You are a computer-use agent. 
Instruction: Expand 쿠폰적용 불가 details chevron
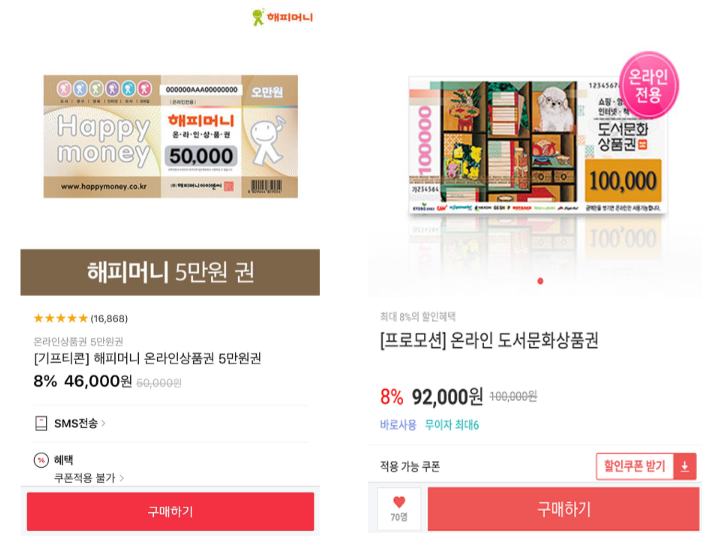click(x=122, y=478)
